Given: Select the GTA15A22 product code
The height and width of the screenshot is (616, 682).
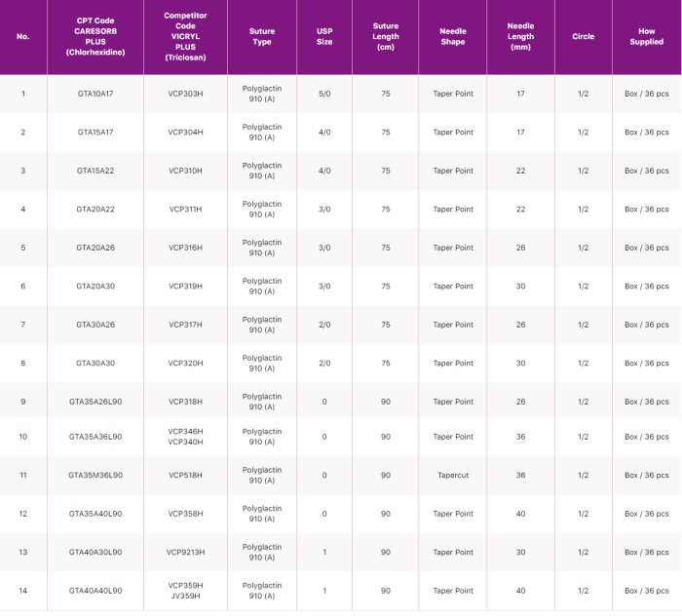Looking at the screenshot, I should [x=95, y=171].
